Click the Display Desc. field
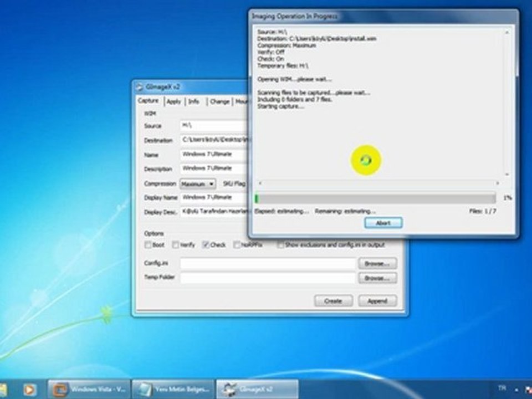 pos(214,212)
